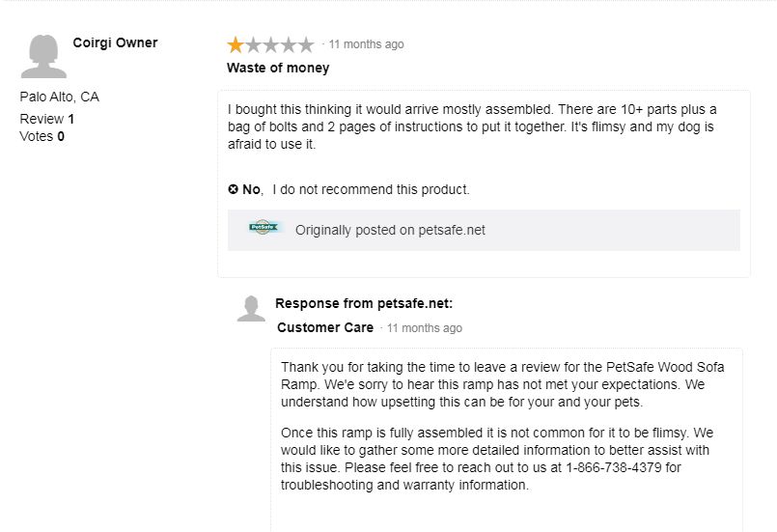Click the 'Review 1' count
Screen dimensions: 777x532
pos(47,119)
